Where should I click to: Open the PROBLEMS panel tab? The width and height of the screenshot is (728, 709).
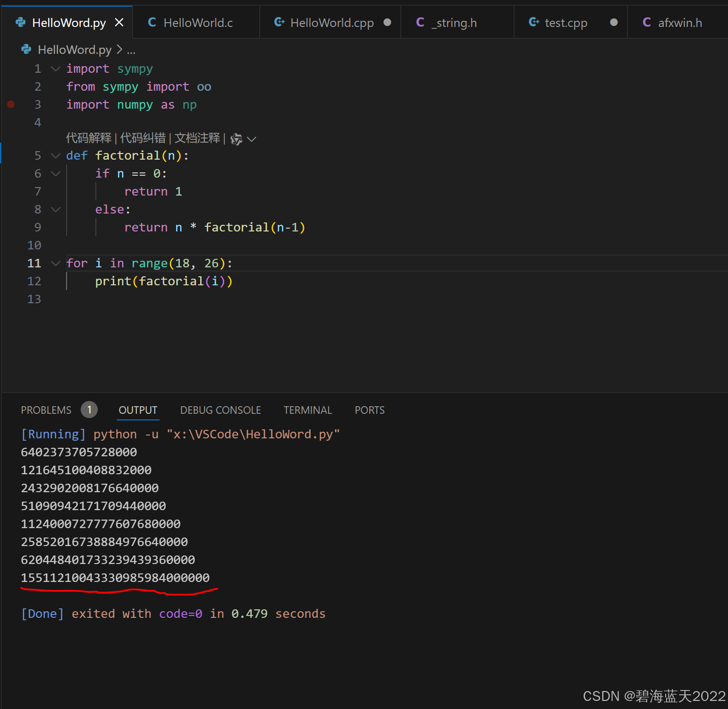tap(46, 410)
